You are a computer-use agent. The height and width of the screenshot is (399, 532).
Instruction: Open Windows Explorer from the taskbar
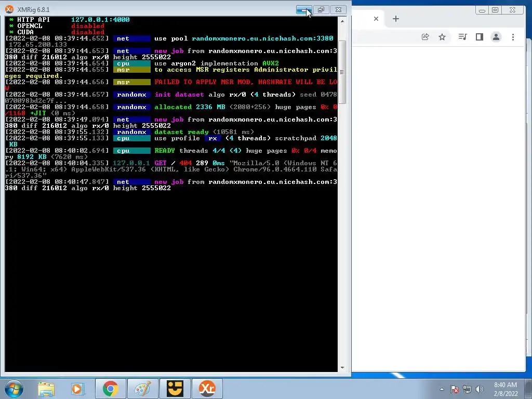coord(46,389)
